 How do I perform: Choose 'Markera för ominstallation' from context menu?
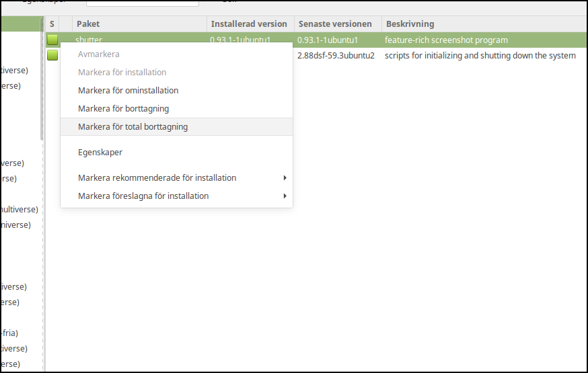(x=128, y=90)
